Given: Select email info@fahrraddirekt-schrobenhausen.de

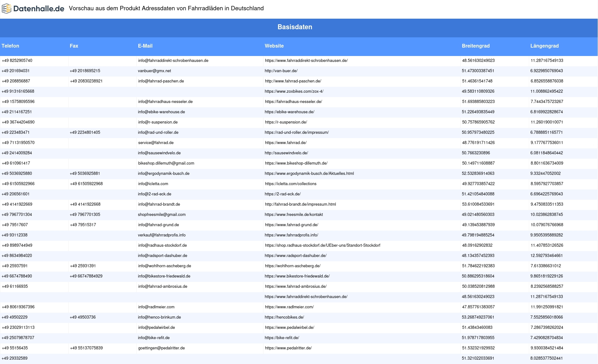Looking at the screenshot, I should (173, 61).
